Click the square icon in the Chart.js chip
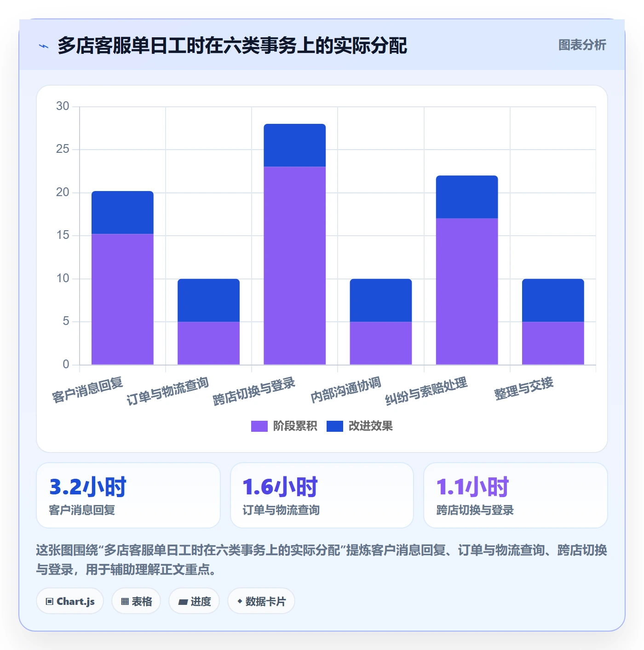The height and width of the screenshot is (650, 644). tap(50, 602)
